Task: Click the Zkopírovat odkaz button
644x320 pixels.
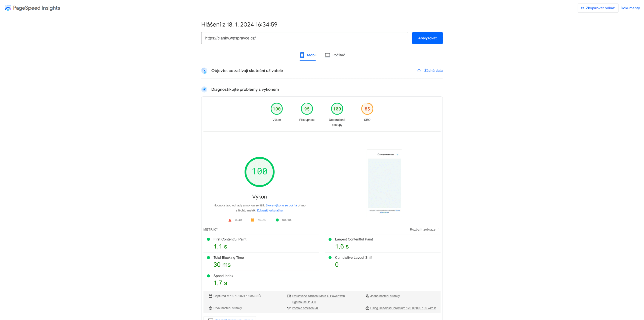Action: 598,8
